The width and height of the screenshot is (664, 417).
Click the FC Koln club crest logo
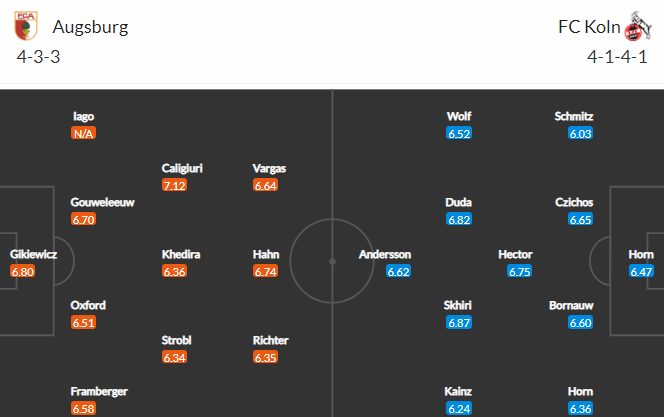tap(638, 27)
